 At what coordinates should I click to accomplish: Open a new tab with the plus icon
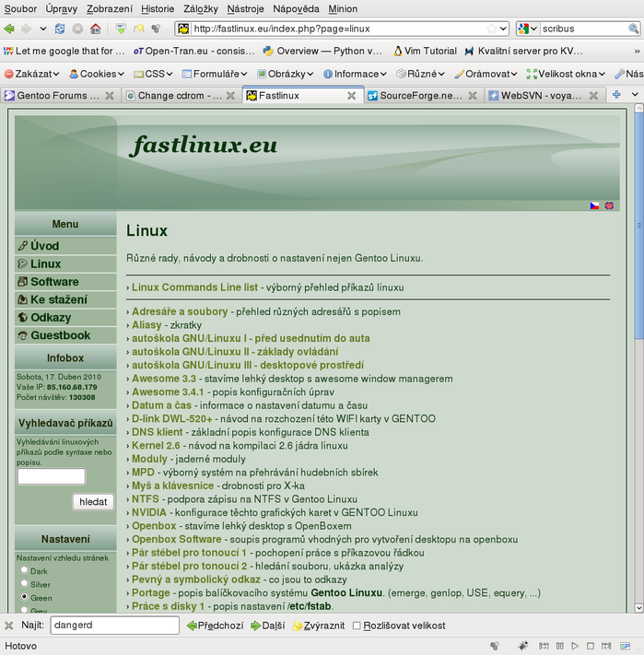pos(617,95)
